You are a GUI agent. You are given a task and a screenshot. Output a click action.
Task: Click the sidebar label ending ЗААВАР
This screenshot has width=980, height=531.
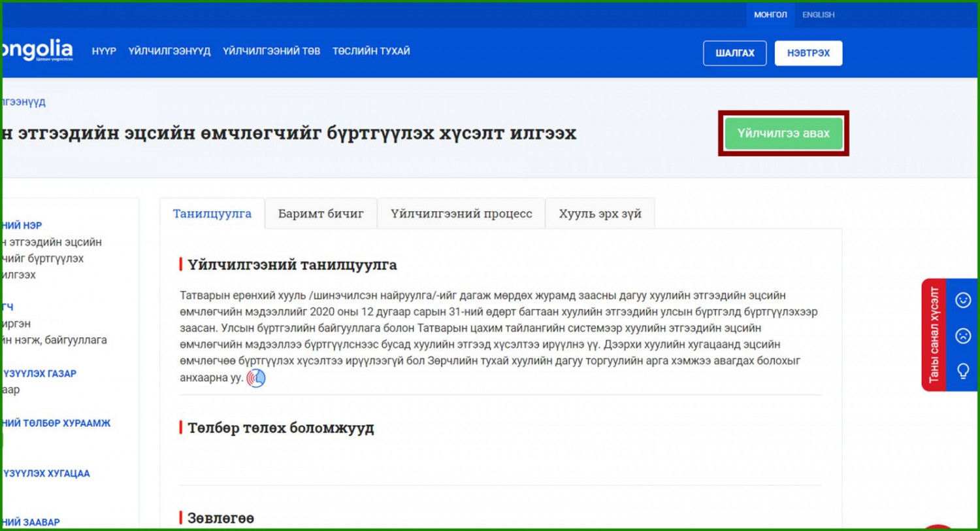coord(31,522)
